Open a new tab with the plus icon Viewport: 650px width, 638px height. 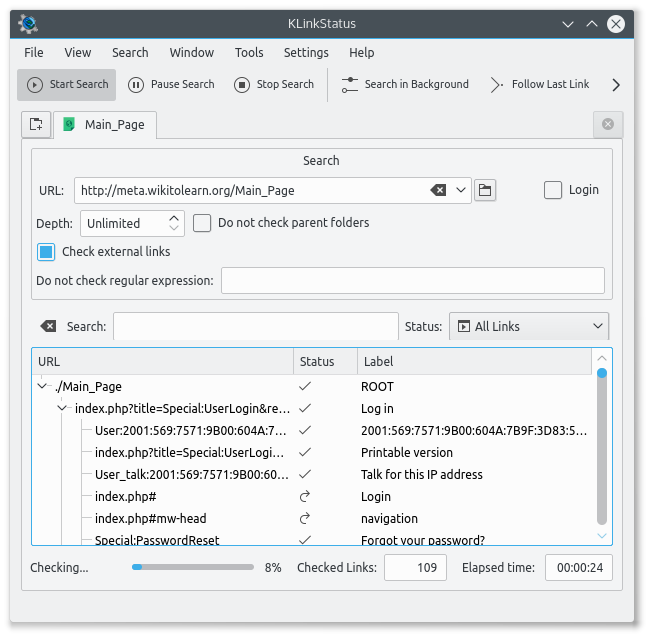36,124
